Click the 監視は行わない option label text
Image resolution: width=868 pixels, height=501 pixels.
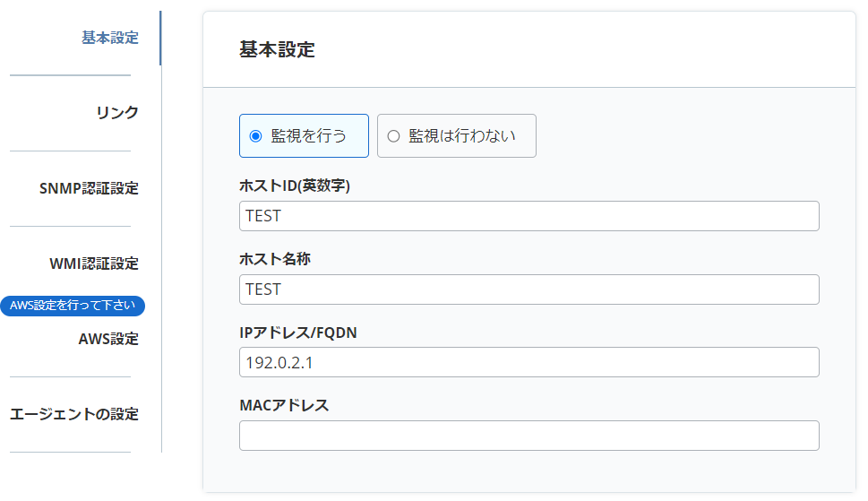[x=462, y=136]
